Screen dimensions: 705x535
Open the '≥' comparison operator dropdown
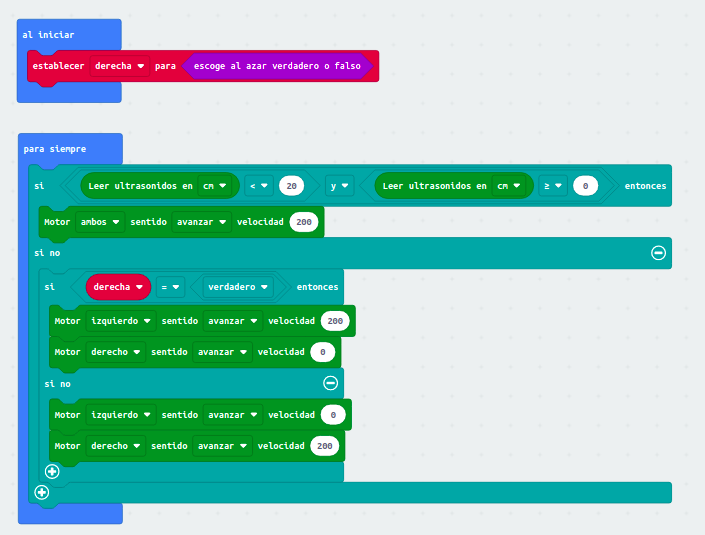pos(553,186)
